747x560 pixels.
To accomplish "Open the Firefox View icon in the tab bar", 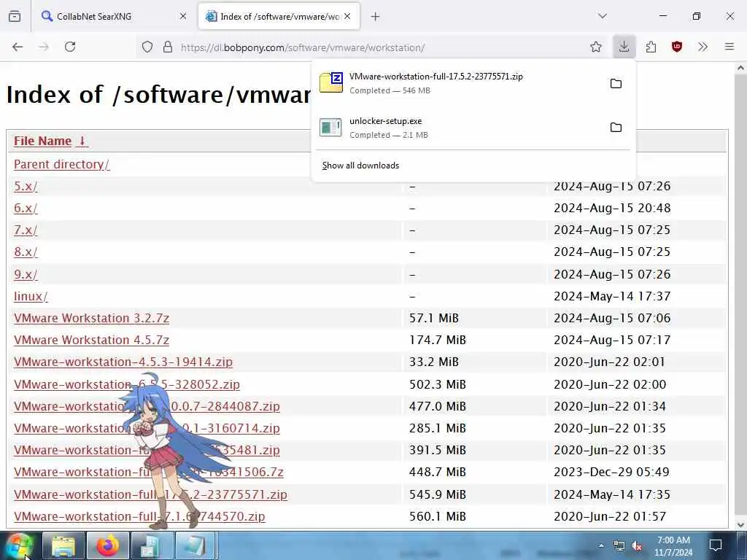I will (x=15, y=16).
